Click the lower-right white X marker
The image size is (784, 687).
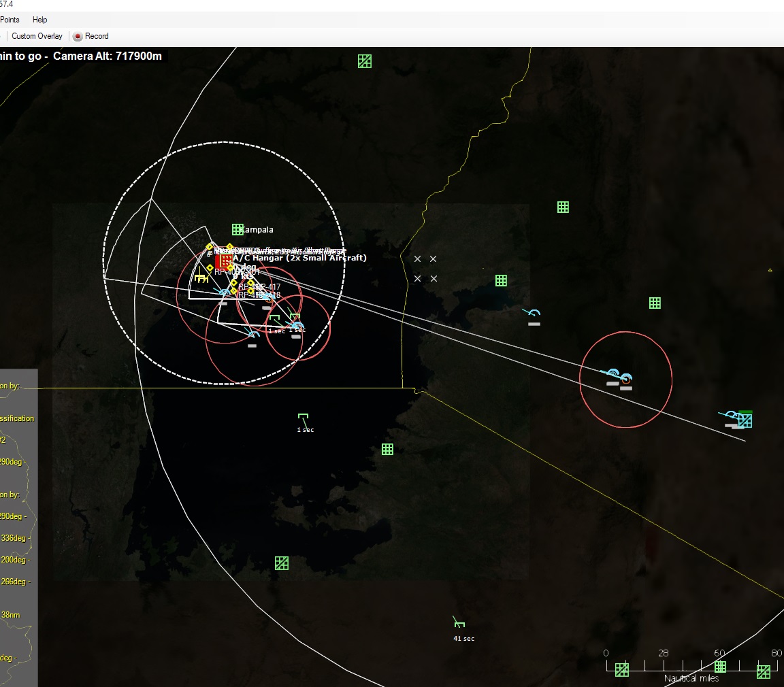click(x=434, y=278)
